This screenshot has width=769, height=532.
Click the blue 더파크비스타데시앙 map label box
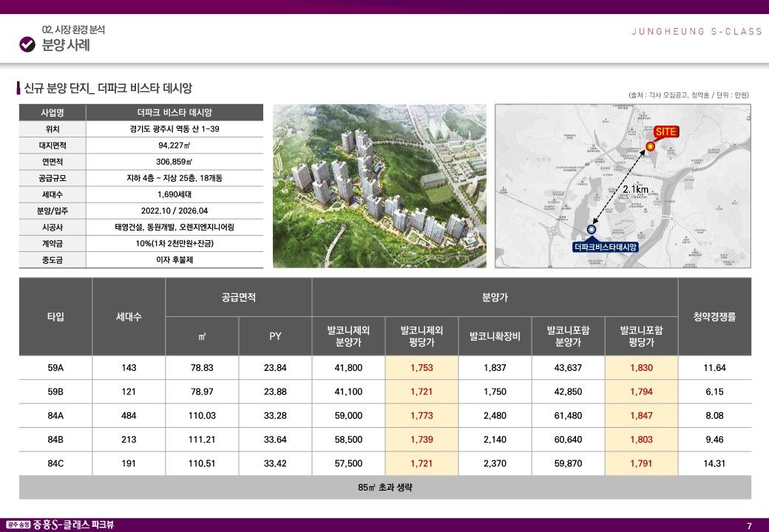[x=606, y=247]
